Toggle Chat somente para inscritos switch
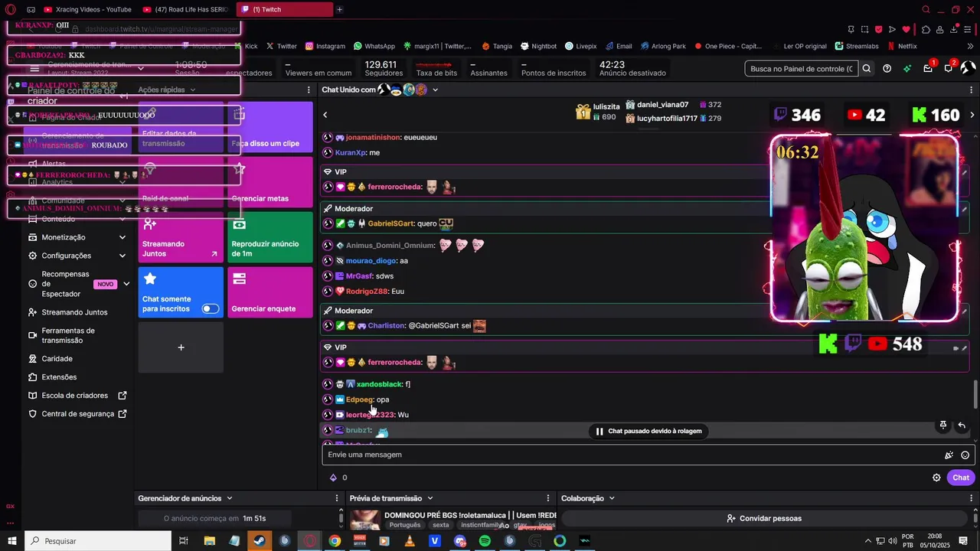Image resolution: width=980 pixels, height=551 pixels. [x=210, y=308]
